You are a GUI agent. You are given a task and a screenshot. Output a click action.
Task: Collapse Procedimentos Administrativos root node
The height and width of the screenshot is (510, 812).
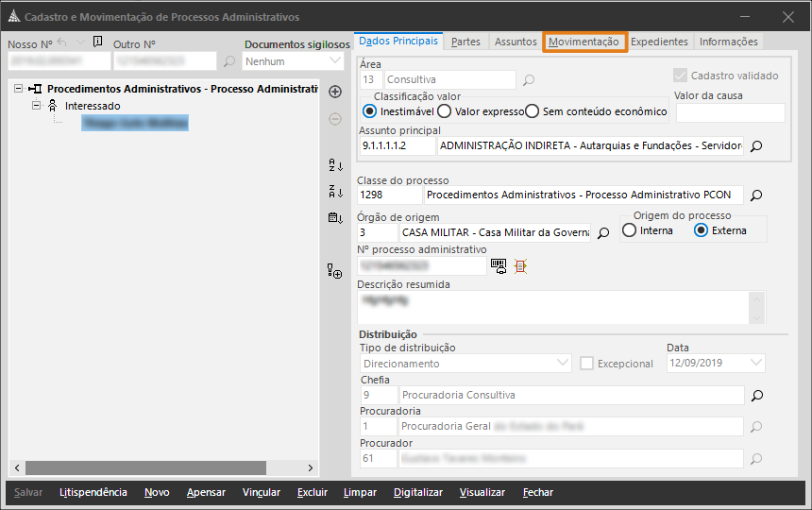click(20, 89)
